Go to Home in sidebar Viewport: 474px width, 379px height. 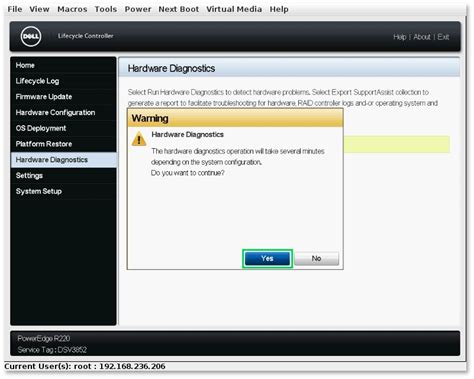point(63,65)
